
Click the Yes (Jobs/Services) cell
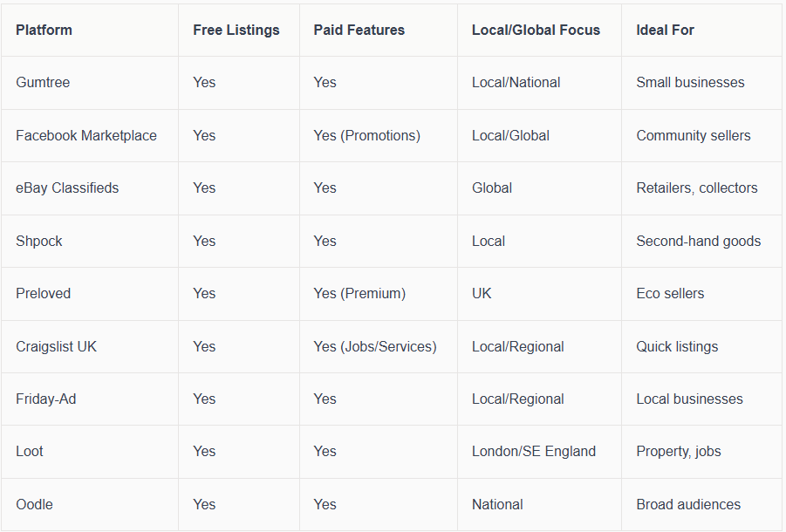click(x=375, y=346)
